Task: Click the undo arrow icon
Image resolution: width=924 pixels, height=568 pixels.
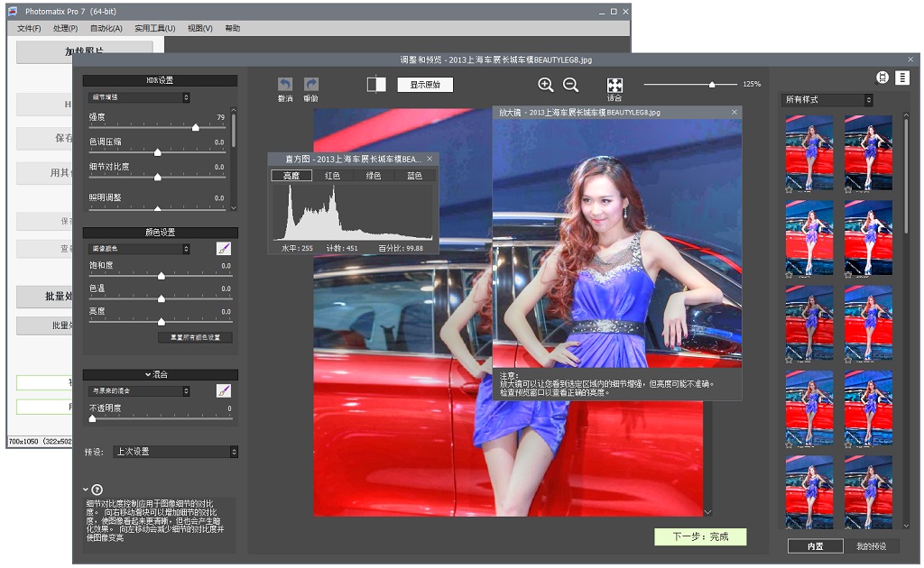Action: click(285, 85)
